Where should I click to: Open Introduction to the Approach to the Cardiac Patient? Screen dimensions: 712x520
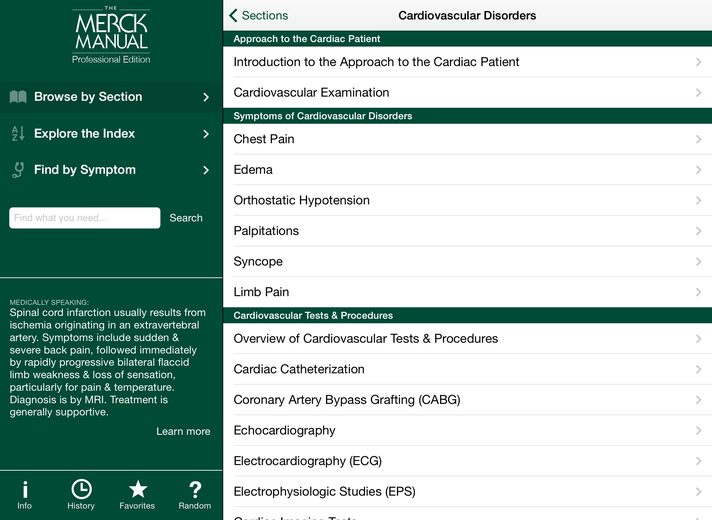[467, 62]
